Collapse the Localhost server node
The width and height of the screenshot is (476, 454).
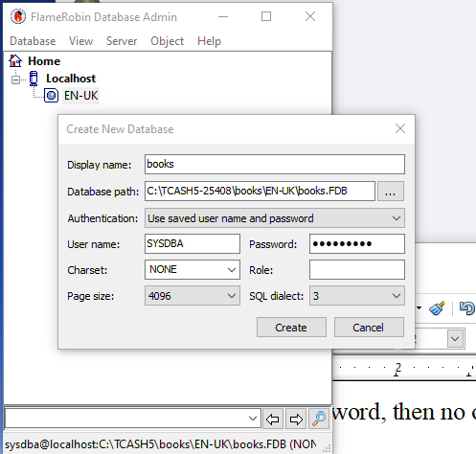click(15, 79)
